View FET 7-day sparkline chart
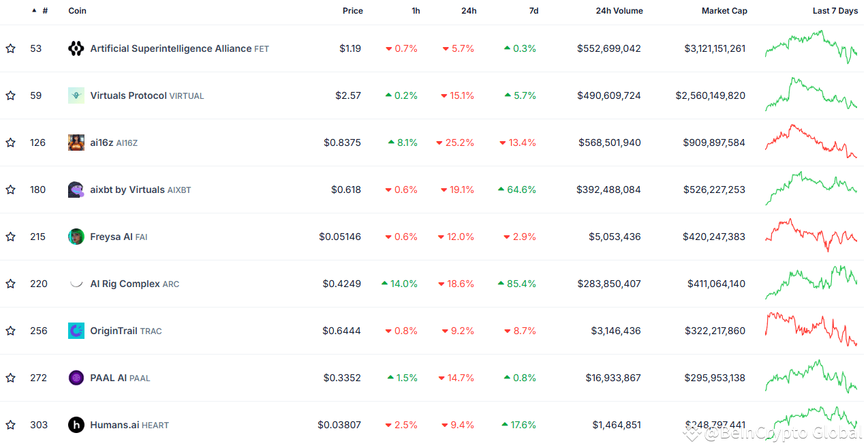Viewport: 868px width, 448px height. 811,47
